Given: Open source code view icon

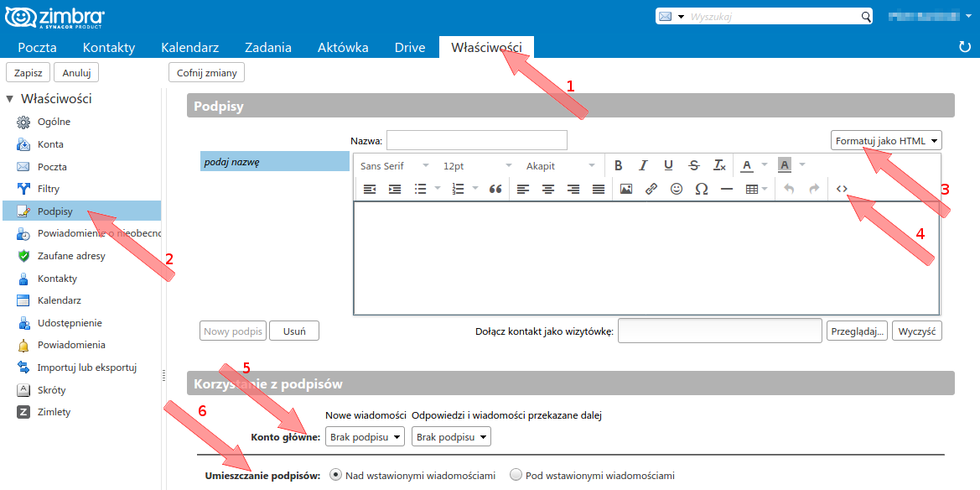Looking at the screenshot, I should point(842,190).
